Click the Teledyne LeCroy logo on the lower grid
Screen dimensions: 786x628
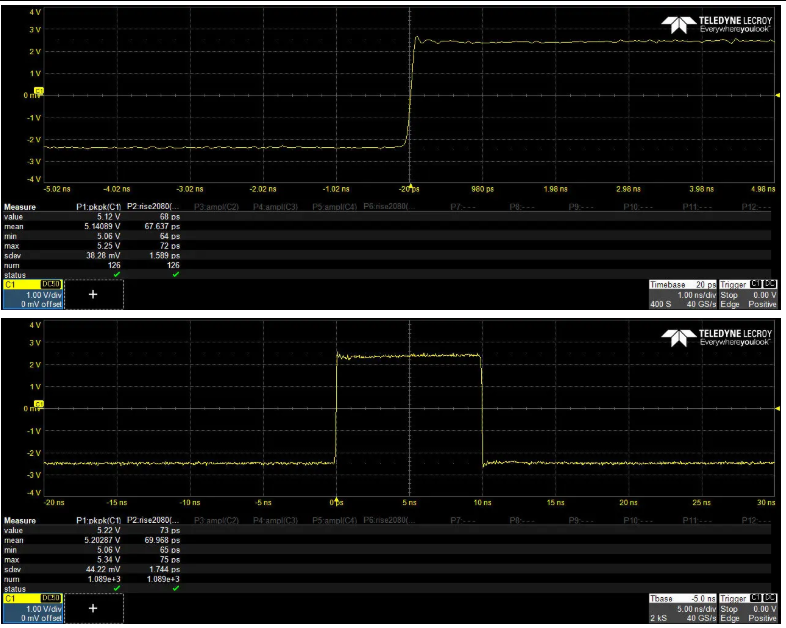(715, 337)
